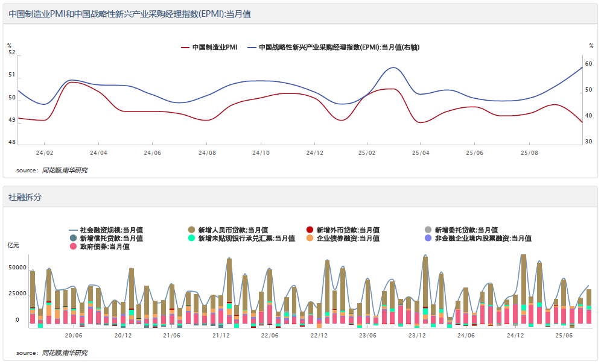Click the gray circle icon for 新增委托贷款
601x364 pixels.
tap(428, 230)
